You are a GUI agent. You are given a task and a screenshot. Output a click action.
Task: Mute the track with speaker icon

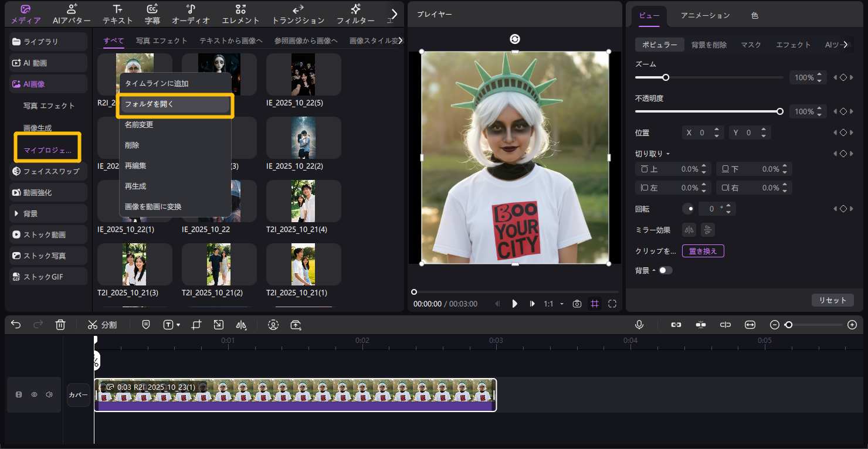click(49, 394)
